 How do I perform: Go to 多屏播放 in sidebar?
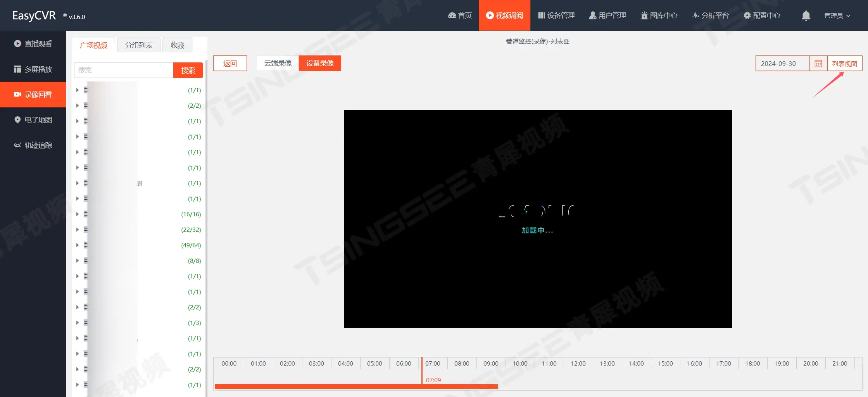(x=33, y=69)
